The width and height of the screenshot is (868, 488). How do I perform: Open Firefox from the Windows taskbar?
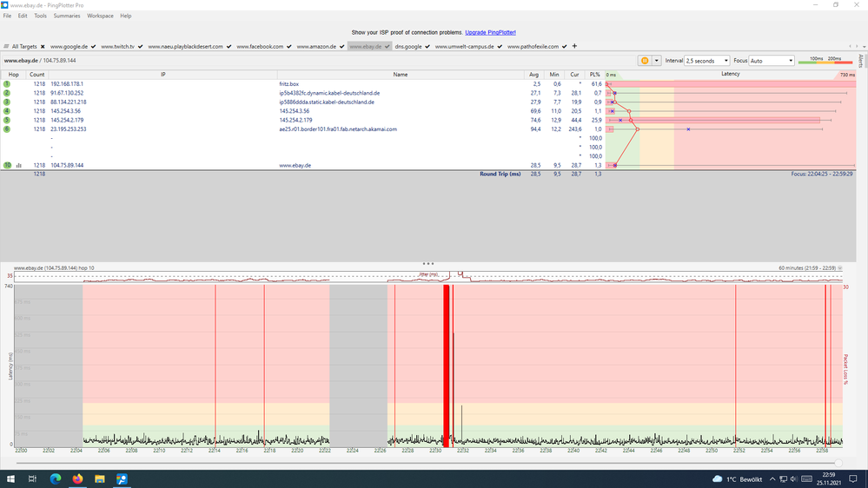coord(78,478)
